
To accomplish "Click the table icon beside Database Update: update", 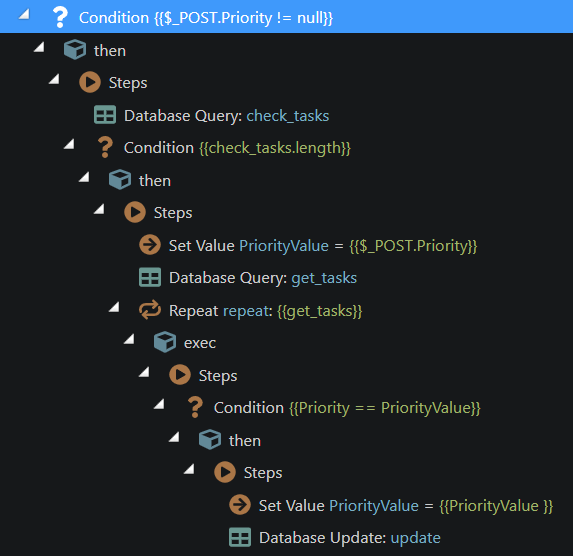I will click(240, 537).
